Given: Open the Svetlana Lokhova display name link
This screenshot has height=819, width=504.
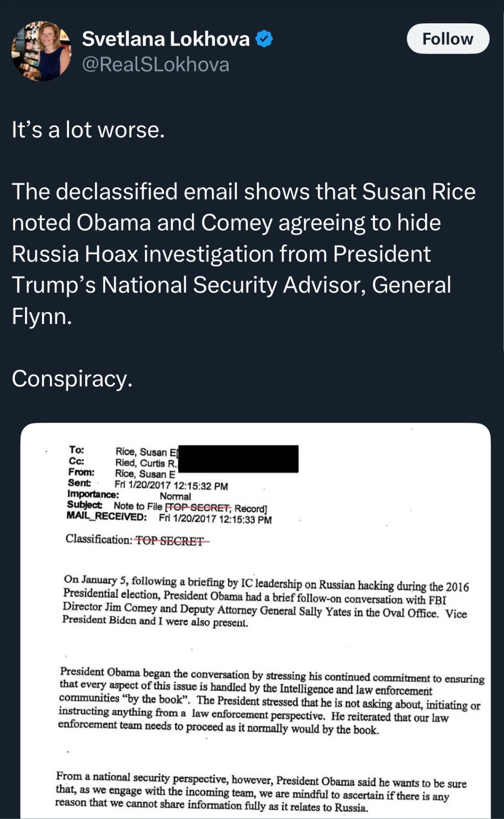Looking at the screenshot, I should [165, 39].
